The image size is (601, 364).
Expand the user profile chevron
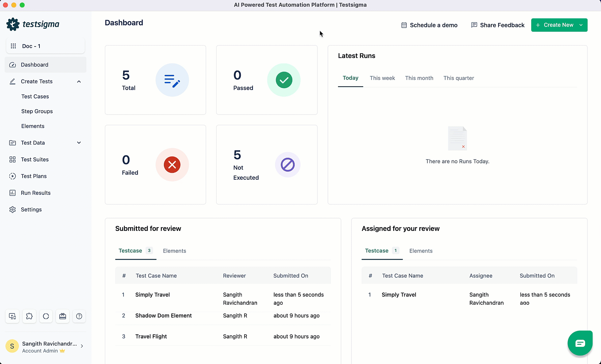pos(82,346)
